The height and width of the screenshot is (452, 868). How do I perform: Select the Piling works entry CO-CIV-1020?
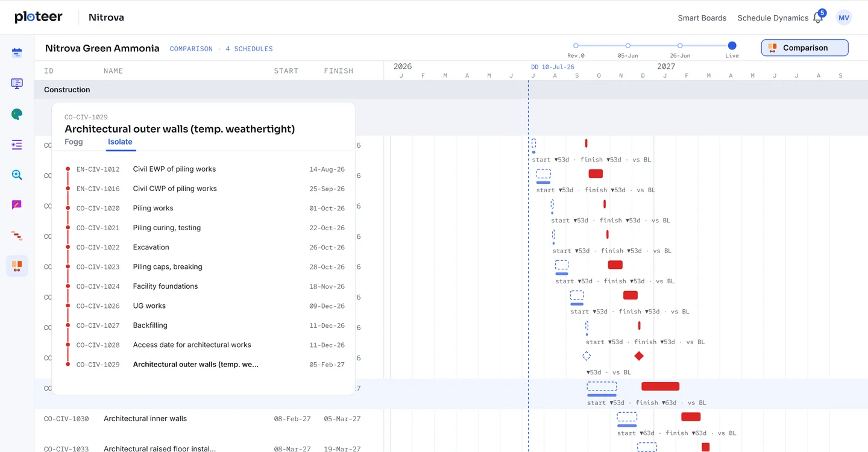[x=205, y=209]
